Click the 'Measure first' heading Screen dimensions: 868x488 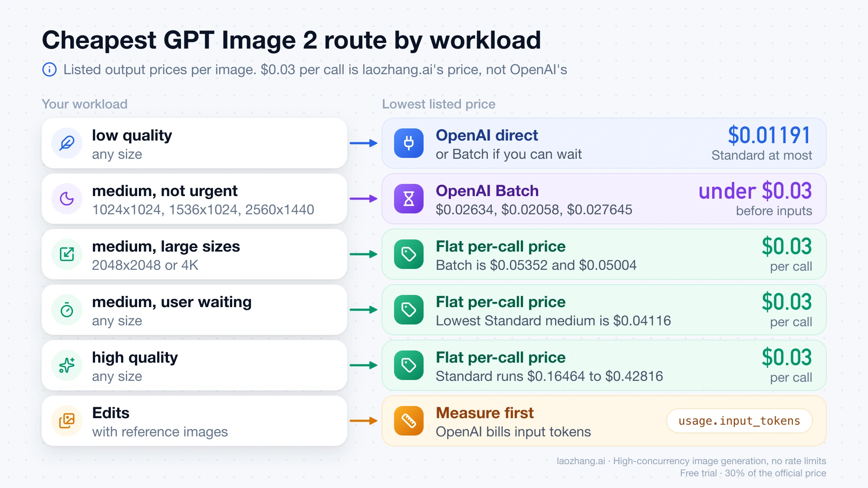click(485, 413)
